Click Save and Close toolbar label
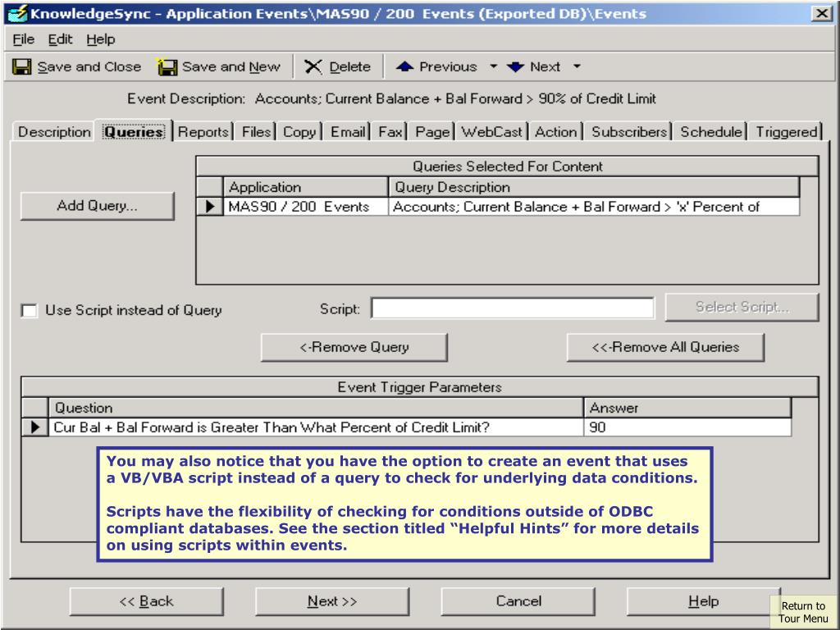 point(89,67)
